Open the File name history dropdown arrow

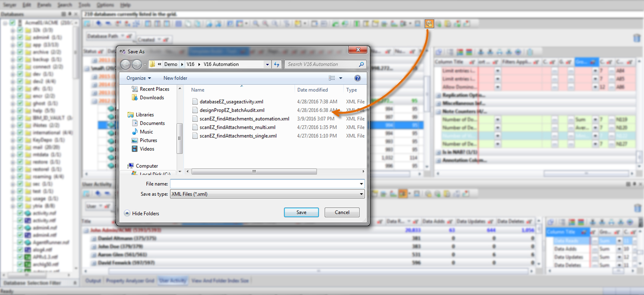361,184
